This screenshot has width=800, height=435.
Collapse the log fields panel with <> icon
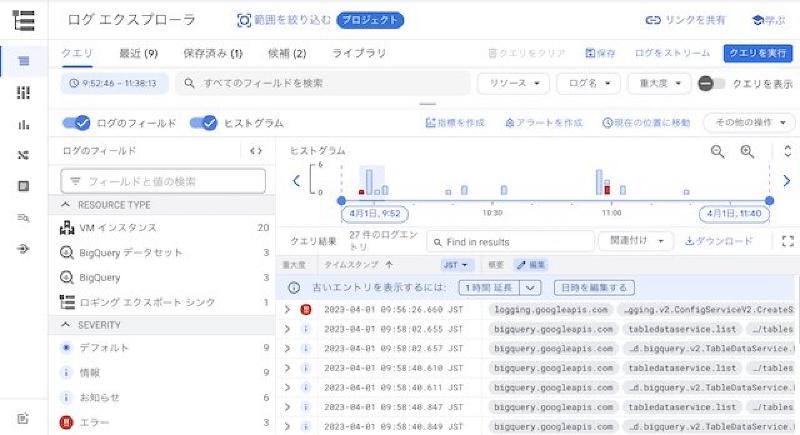click(x=256, y=151)
